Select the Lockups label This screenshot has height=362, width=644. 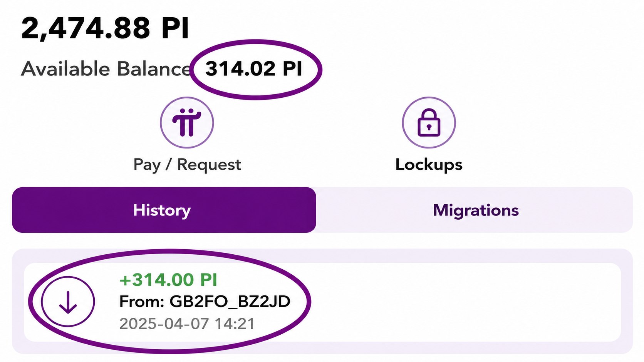pos(429,165)
